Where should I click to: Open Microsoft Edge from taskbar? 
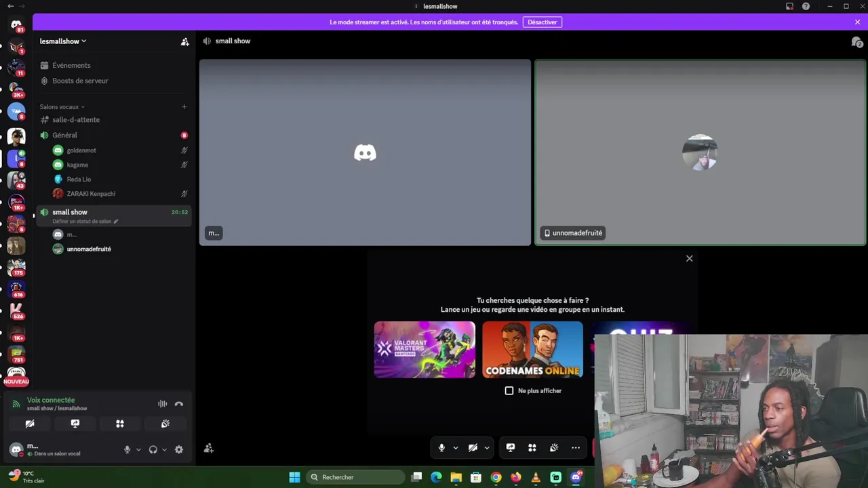coord(436,477)
